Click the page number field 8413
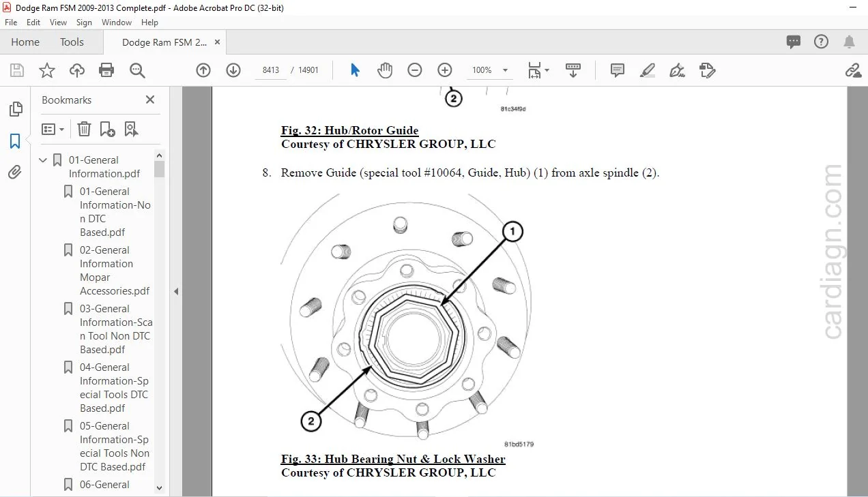Viewport: 868px width, 497px height. click(271, 70)
